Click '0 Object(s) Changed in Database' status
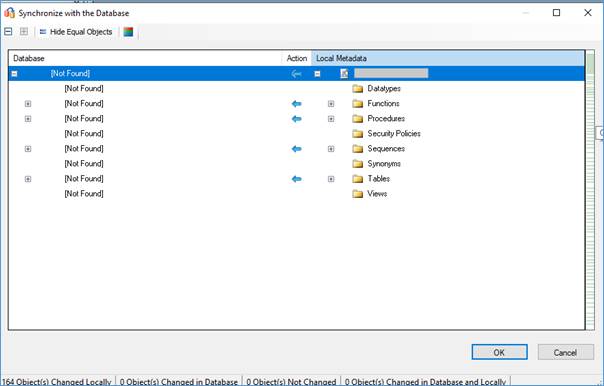Screen dimensions: 604x386 point(179,382)
